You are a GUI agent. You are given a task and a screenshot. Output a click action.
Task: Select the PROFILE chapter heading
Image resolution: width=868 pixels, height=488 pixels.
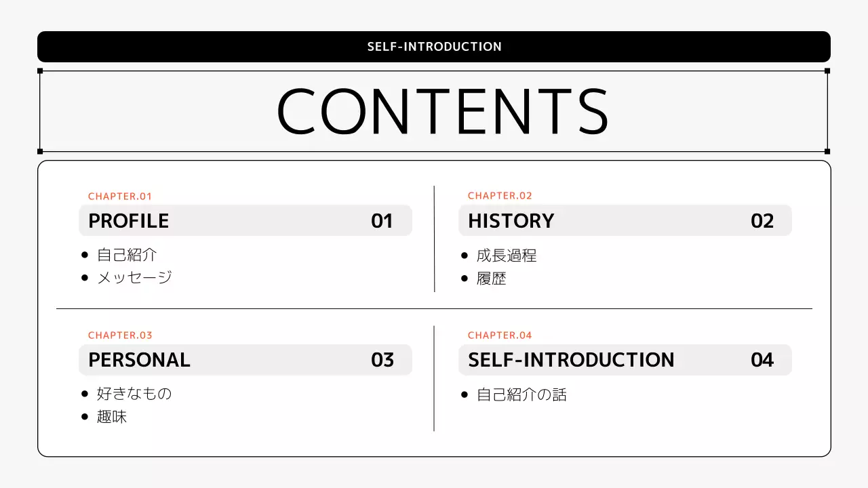click(x=129, y=221)
